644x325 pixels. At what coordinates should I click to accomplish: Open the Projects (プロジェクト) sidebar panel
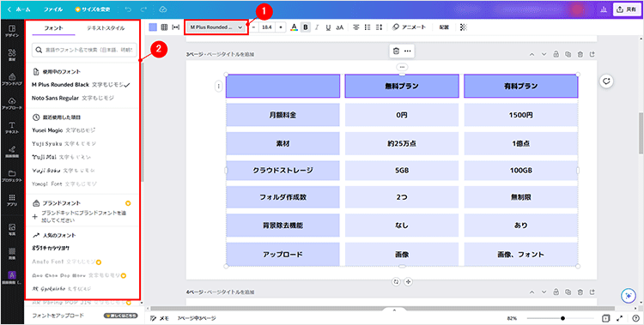(12, 176)
